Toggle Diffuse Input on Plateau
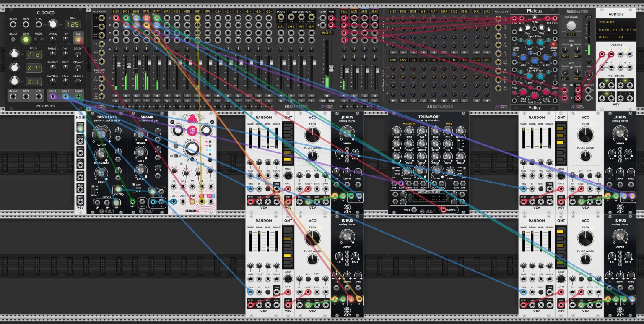The width and height of the screenshot is (644, 324). [553, 43]
